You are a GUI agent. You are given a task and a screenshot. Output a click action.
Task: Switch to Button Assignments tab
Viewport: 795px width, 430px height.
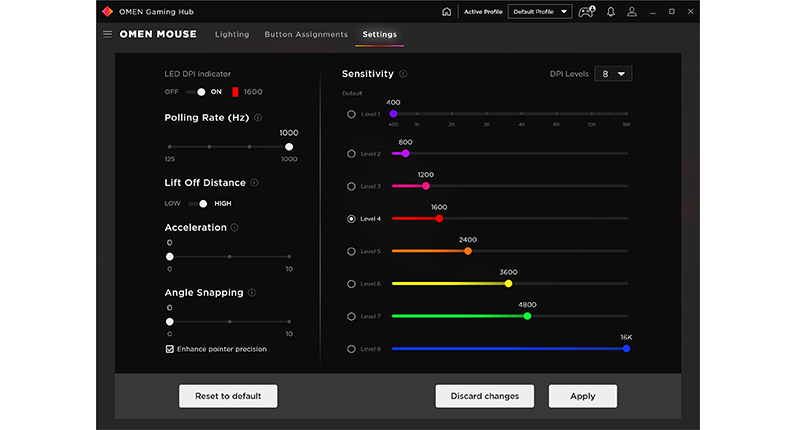tap(306, 34)
